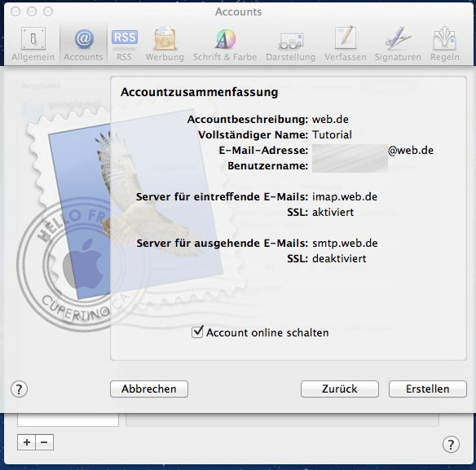Image resolution: width=476 pixels, height=470 pixels.
Task: Go back with the Zurück button
Action: click(x=340, y=389)
